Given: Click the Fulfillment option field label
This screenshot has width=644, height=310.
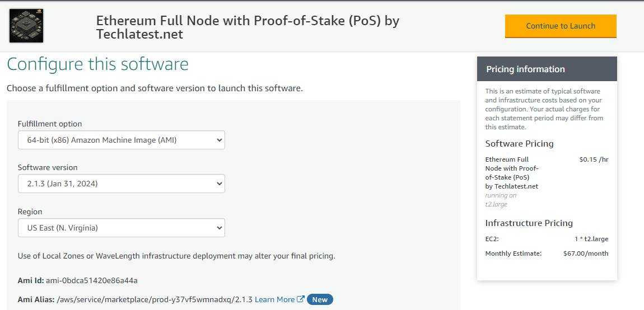Looking at the screenshot, I should 50,124.
